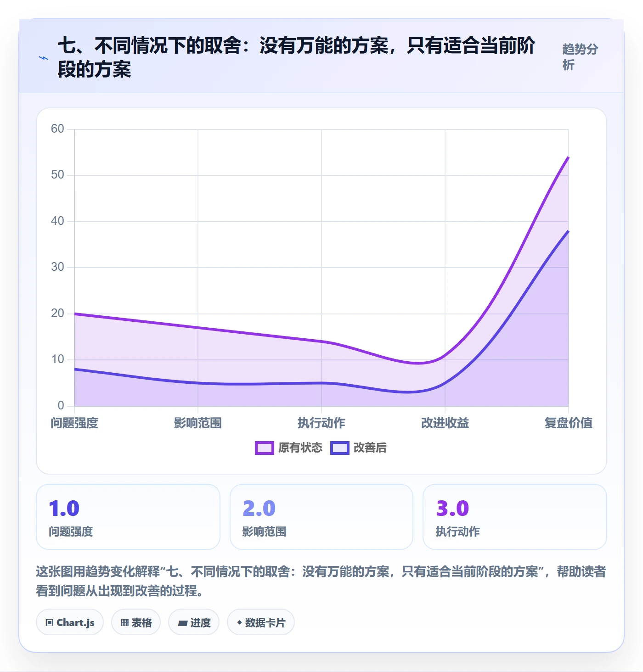Click the y-axis tick value 20

click(x=57, y=314)
